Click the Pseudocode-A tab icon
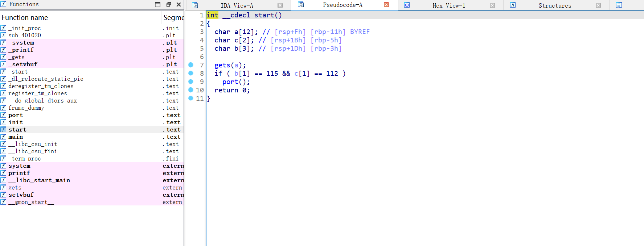The height and width of the screenshot is (246, 644). click(x=301, y=4)
